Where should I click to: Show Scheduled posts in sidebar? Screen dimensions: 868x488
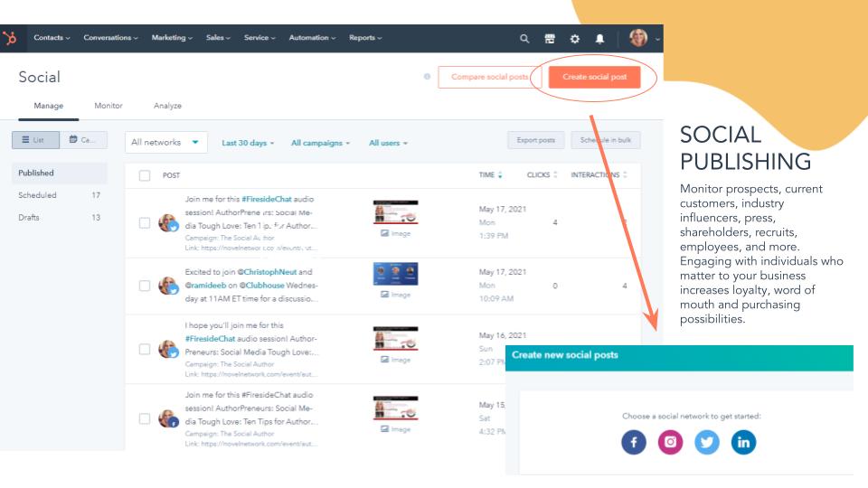60,195
